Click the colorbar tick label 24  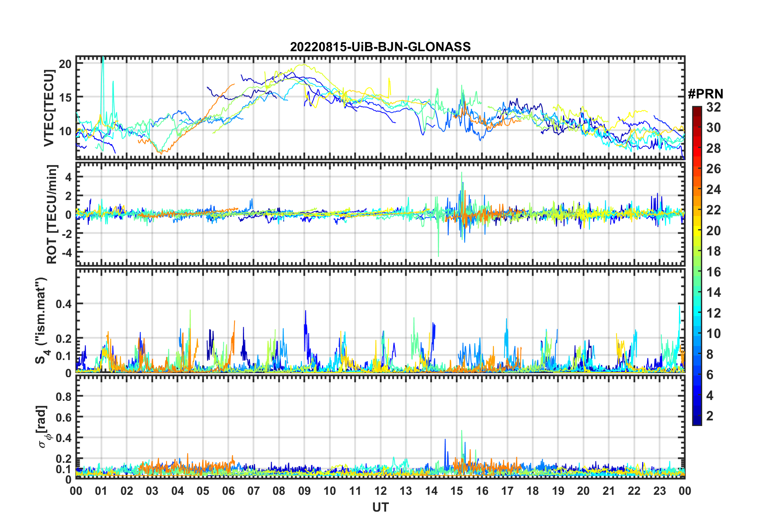point(713,190)
